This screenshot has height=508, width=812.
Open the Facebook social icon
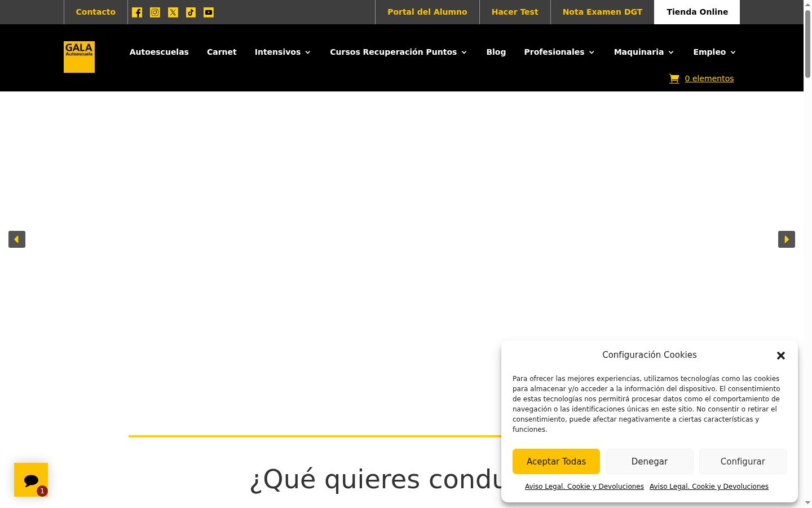tap(137, 12)
